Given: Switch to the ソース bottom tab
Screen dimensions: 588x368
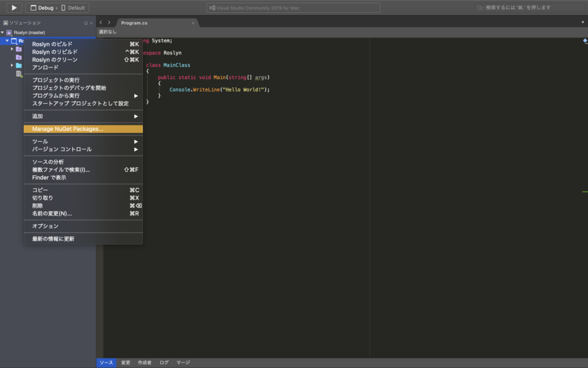Looking at the screenshot, I should pos(106,363).
